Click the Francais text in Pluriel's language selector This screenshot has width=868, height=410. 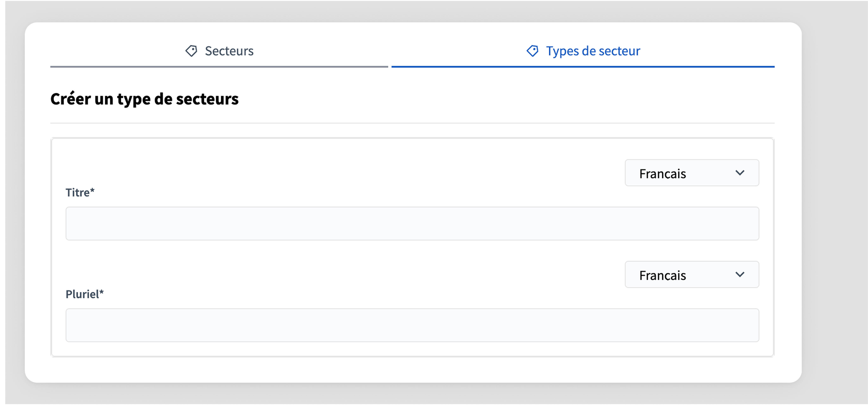pos(662,275)
